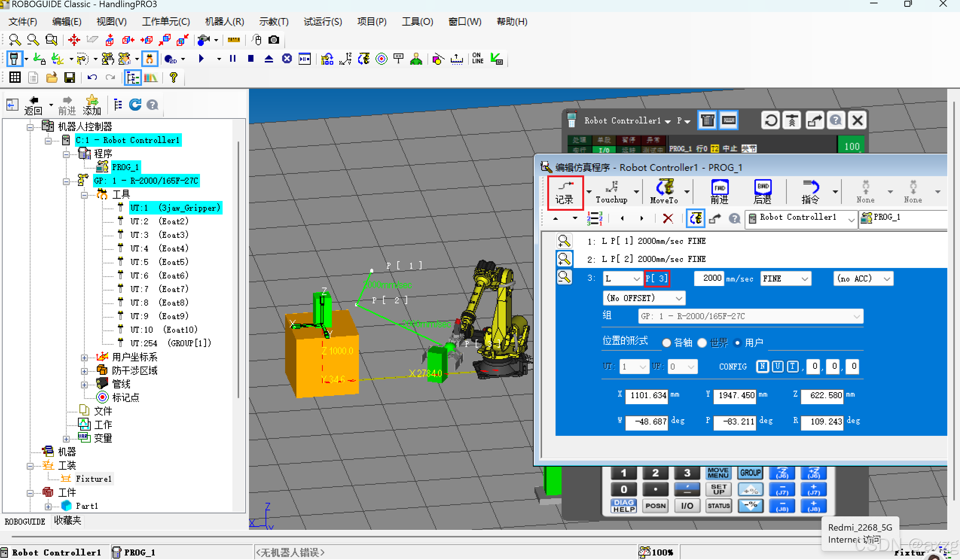Select the 用户 position format radio
The height and width of the screenshot is (560, 960).
pos(738,343)
